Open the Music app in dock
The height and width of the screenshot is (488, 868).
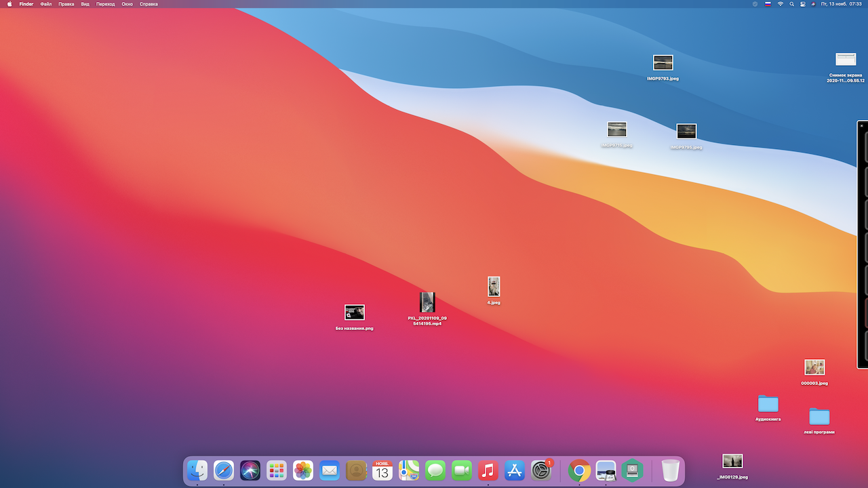click(488, 470)
